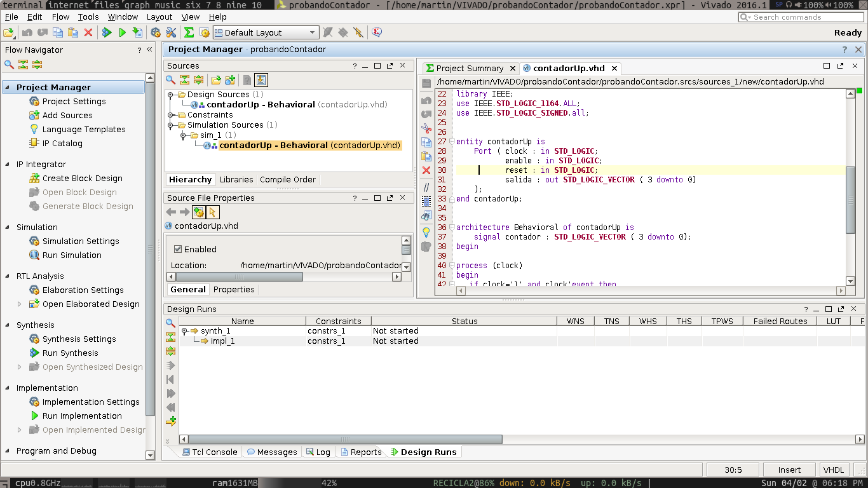Click the search icon in Sources panel

click(170, 79)
